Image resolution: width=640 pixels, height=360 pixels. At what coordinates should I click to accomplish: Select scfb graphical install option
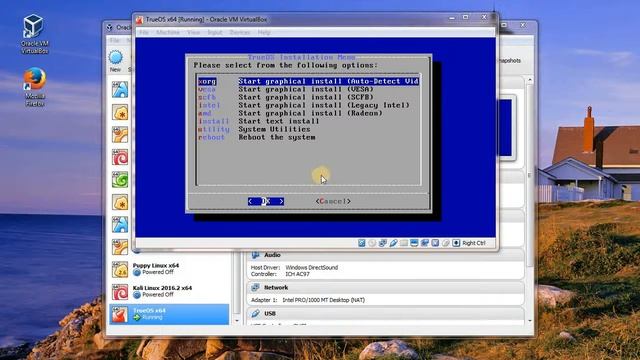point(286,97)
